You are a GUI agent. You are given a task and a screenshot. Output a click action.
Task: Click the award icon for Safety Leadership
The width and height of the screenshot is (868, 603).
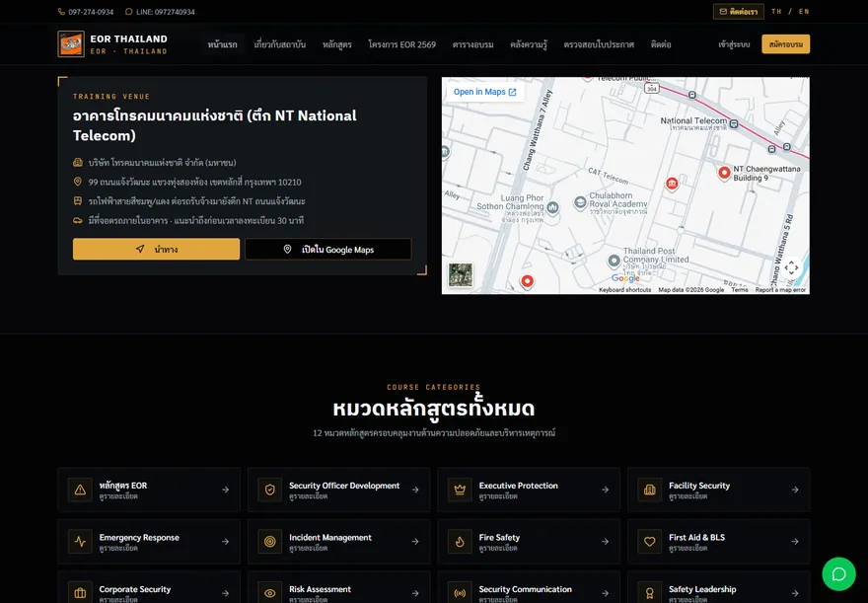click(650, 593)
